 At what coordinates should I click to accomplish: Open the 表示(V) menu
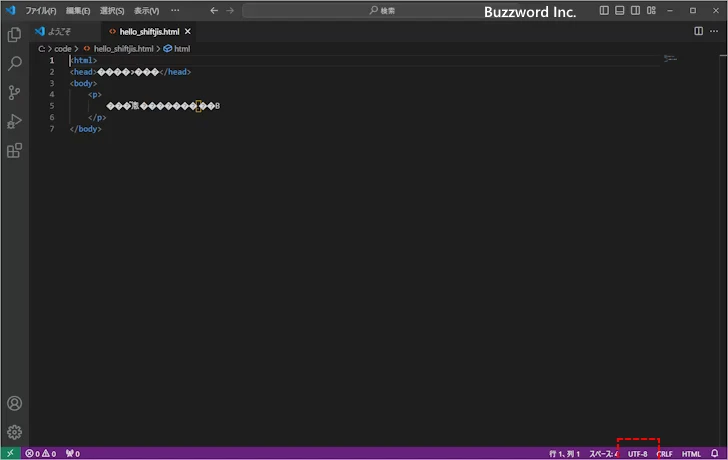[146, 10]
